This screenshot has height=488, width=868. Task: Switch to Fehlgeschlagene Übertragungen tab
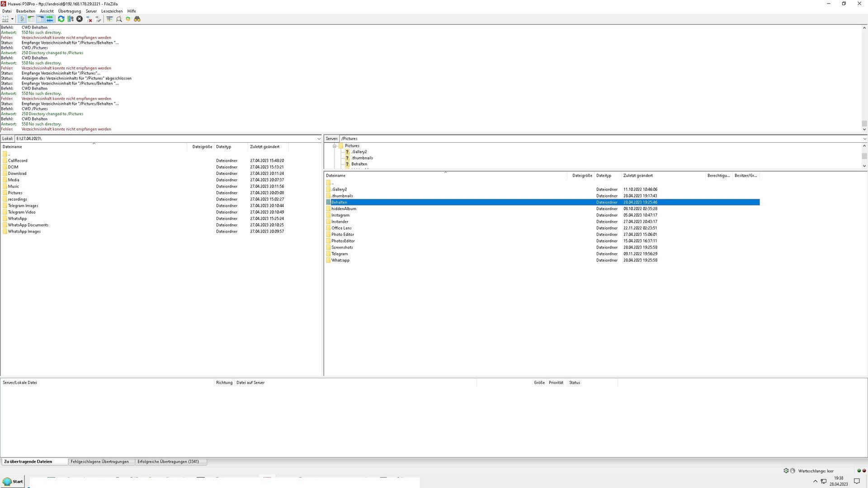(99, 461)
